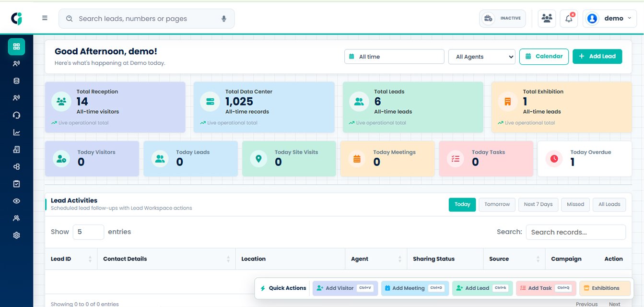The width and height of the screenshot is (644, 307).
Task: Click the Today Tasks checklist icon
Action: [456, 158]
